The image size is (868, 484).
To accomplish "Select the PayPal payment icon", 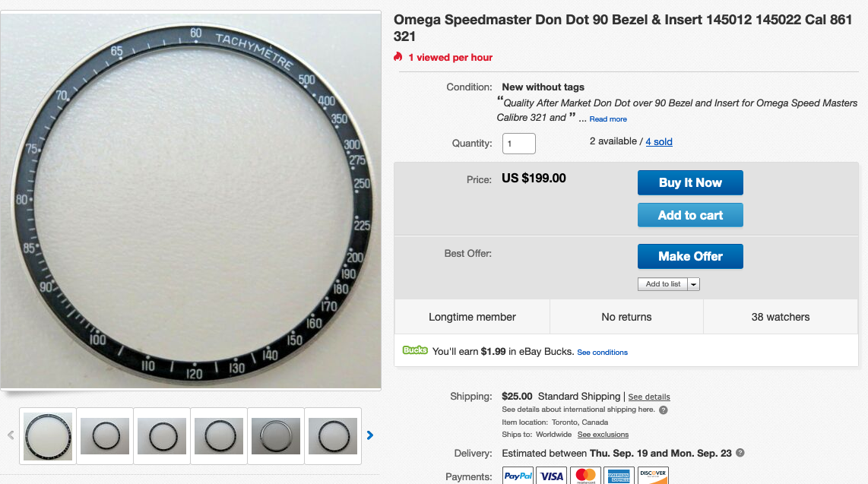I will tap(518, 476).
